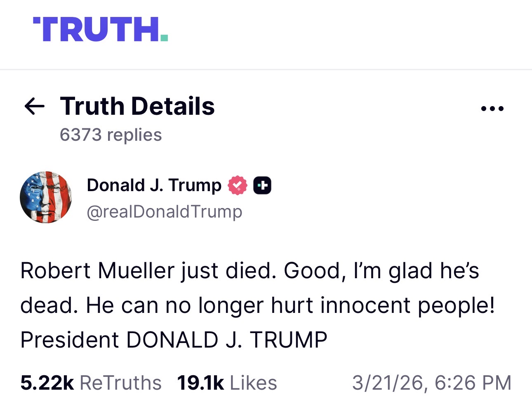Image resolution: width=532 pixels, height=400 pixels.
Task: Click the 3/21/26 timestamp
Action: pyautogui.click(x=431, y=382)
